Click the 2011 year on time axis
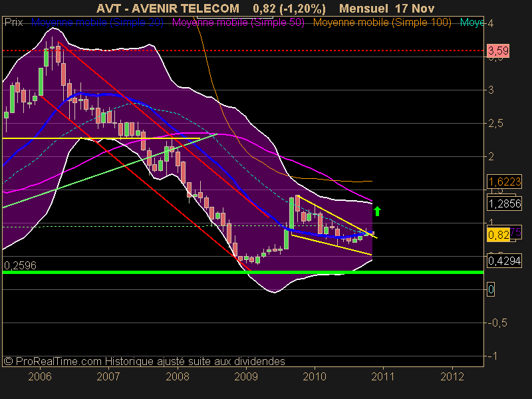Image resolution: width=532 pixels, height=399 pixels. [383, 376]
